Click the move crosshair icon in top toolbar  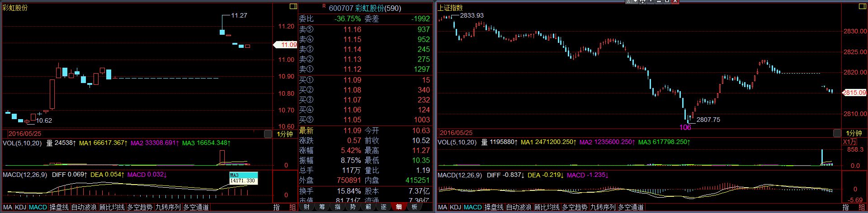click(x=642, y=2)
